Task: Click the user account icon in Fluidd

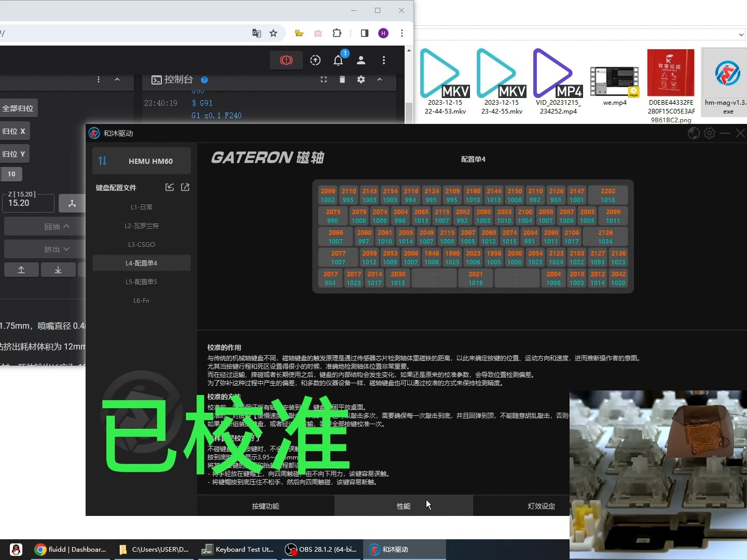Action: pos(361,60)
